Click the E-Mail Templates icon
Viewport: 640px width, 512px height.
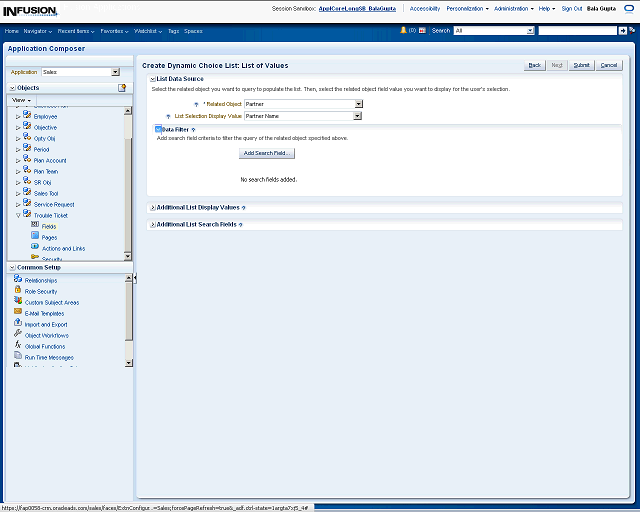[18, 313]
